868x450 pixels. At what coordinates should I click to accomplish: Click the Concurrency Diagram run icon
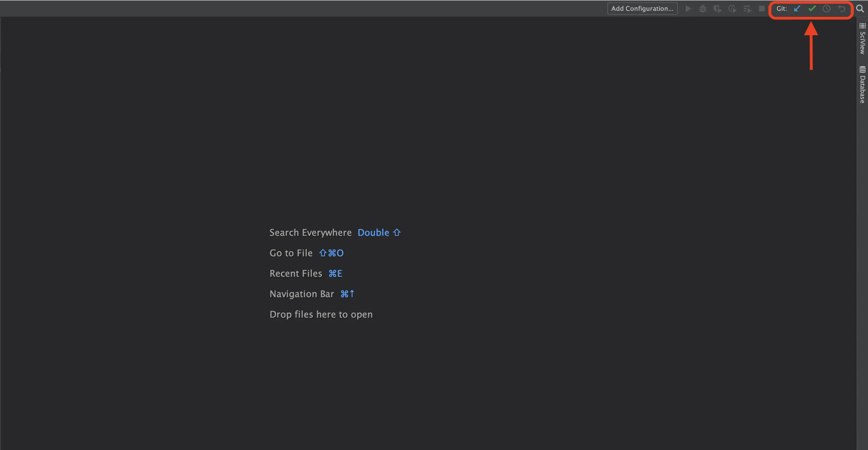click(x=747, y=9)
